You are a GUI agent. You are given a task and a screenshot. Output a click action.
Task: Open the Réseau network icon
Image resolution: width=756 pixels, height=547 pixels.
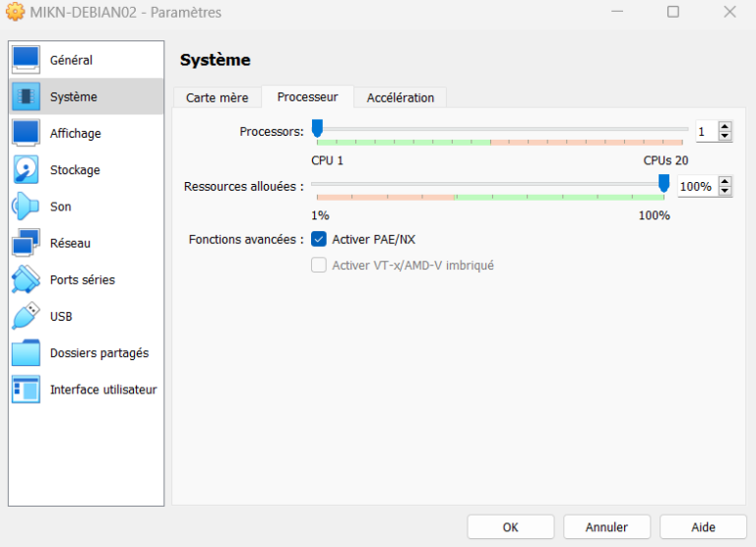pyautogui.click(x=26, y=243)
